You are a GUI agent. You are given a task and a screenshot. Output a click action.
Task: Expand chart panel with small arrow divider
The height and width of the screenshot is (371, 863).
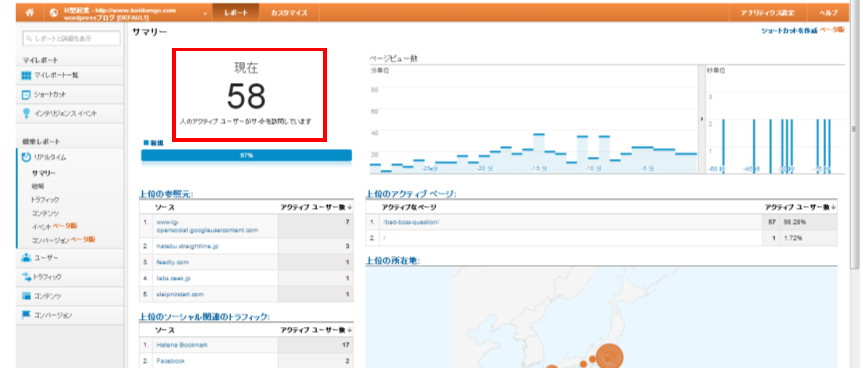coord(701,119)
